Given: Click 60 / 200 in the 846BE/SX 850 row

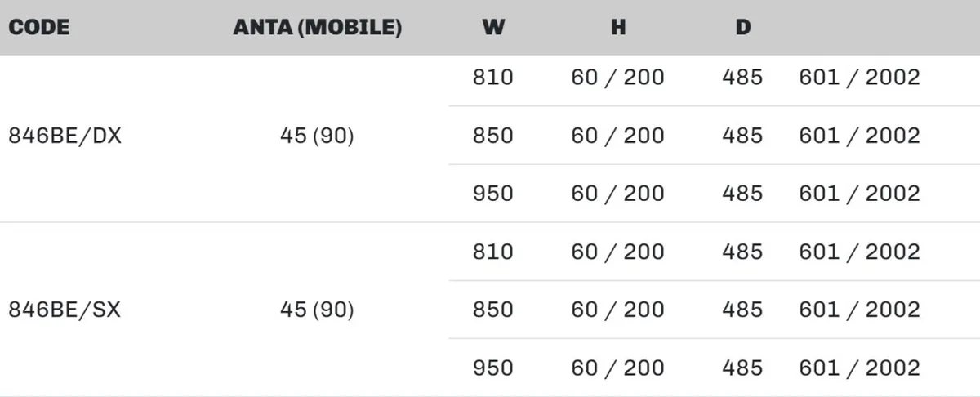Looking at the screenshot, I should (x=618, y=310).
